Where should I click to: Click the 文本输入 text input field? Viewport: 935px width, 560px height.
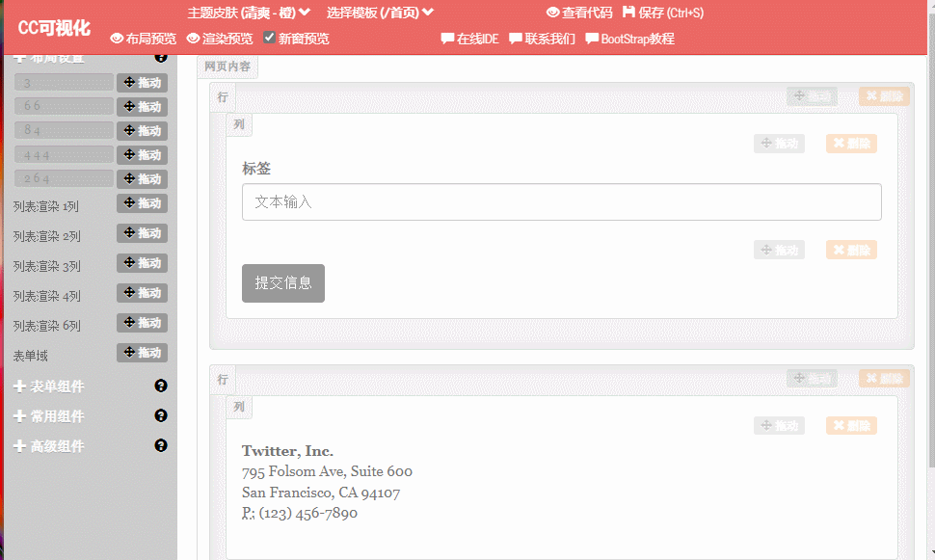click(561, 202)
